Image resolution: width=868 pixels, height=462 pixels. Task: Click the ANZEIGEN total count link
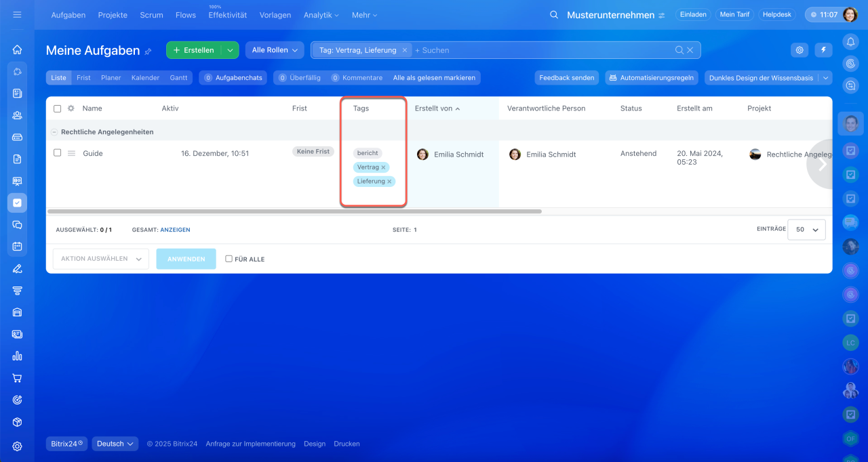(175, 230)
